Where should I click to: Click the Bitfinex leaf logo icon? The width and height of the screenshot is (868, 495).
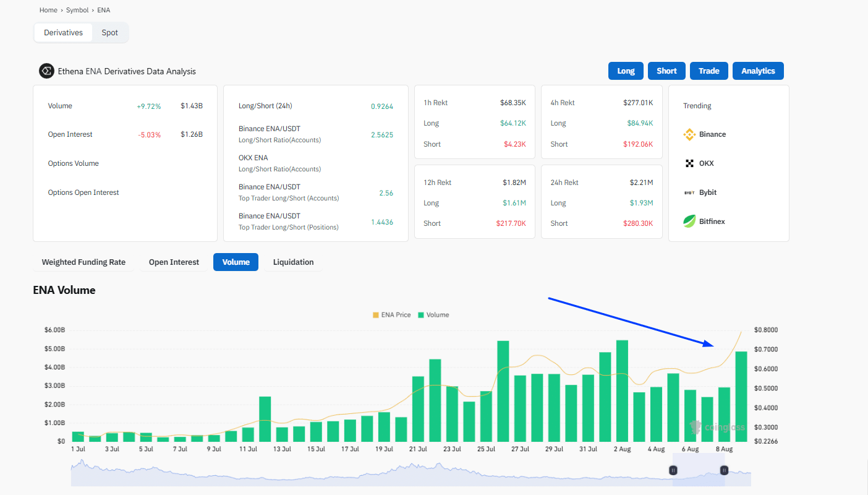coord(689,221)
